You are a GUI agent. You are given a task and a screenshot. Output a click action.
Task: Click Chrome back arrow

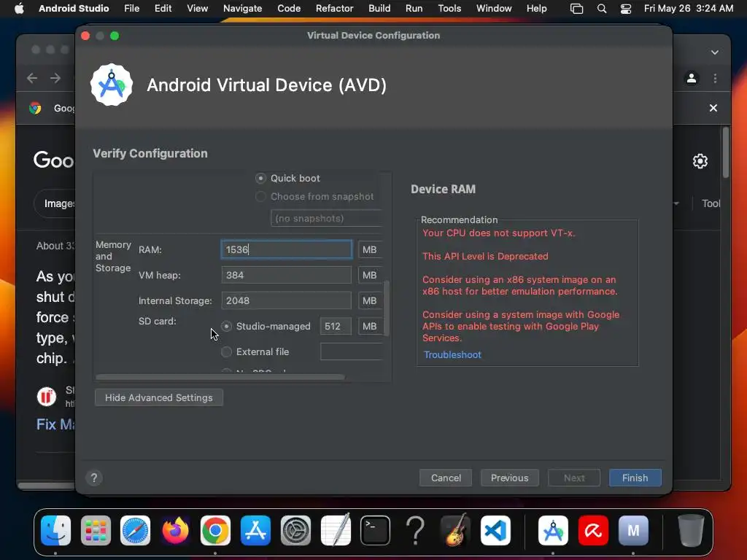click(x=32, y=78)
